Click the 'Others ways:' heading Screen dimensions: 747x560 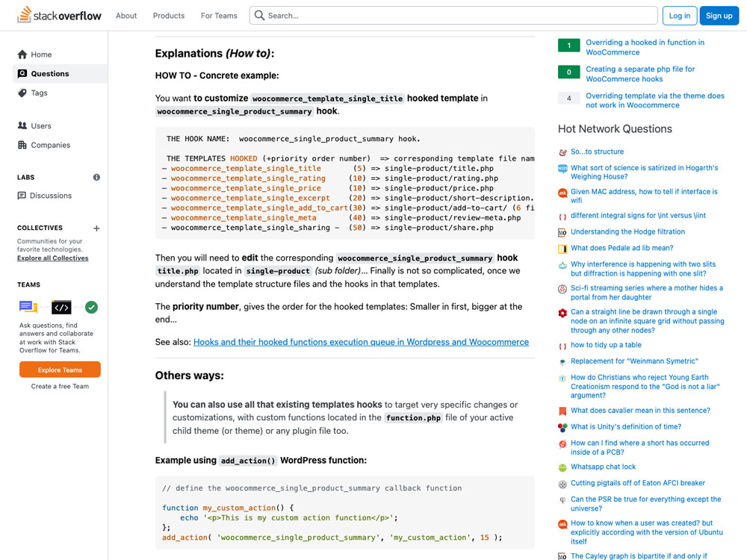(x=190, y=376)
